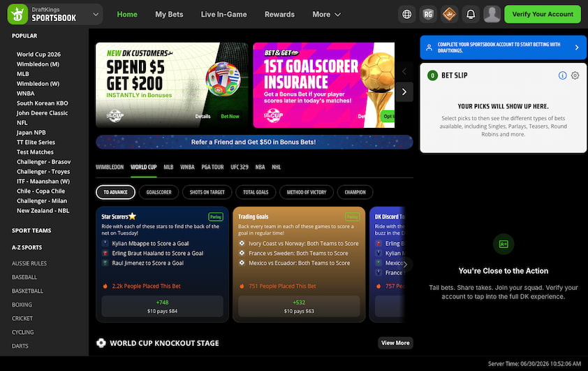Click the jersey icon beside Raul Jimenez
This screenshot has height=371, width=588.
(105, 263)
